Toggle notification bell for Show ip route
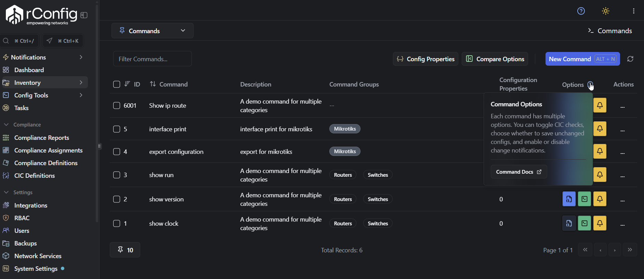The height and width of the screenshot is (279, 644). click(x=600, y=105)
